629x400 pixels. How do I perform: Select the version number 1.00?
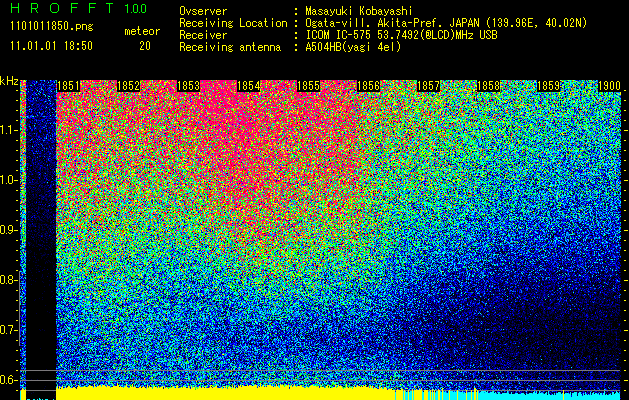point(136,8)
